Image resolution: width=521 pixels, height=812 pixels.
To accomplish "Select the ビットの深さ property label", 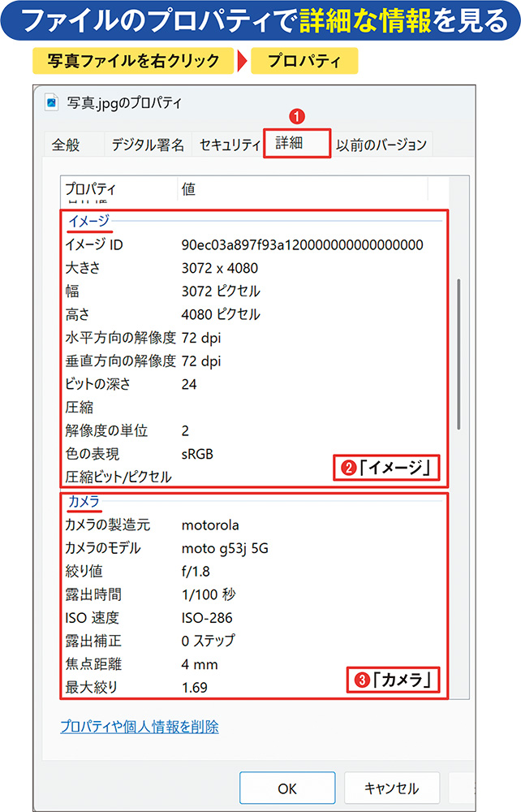I will tap(97, 384).
